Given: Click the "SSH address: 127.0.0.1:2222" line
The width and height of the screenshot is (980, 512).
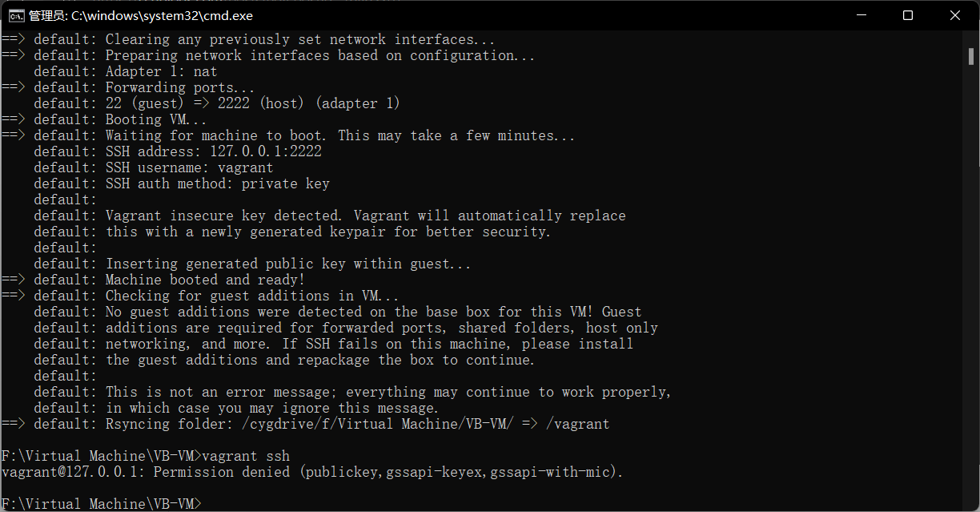Looking at the screenshot, I should click(213, 151).
